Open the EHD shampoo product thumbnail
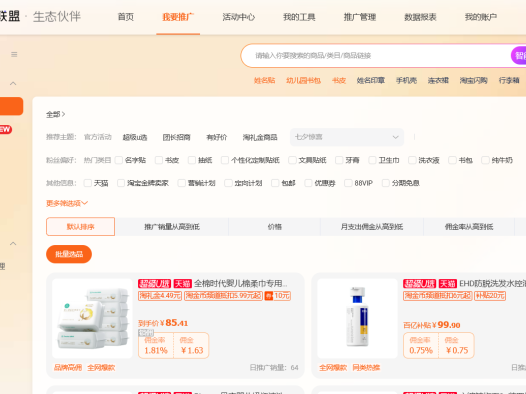Image resolution: width=526 pixels, height=394 pixels. coord(357,319)
